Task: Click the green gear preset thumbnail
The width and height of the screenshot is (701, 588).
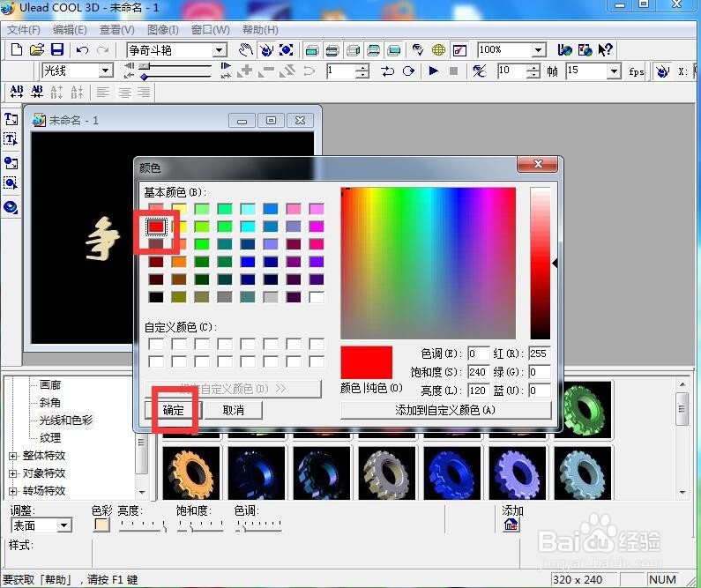Action: (583, 409)
